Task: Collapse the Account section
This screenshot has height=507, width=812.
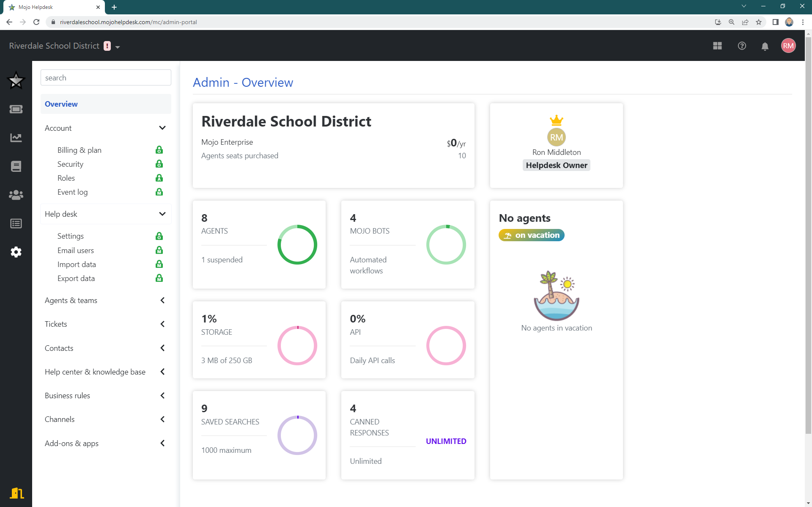Action: (x=162, y=128)
